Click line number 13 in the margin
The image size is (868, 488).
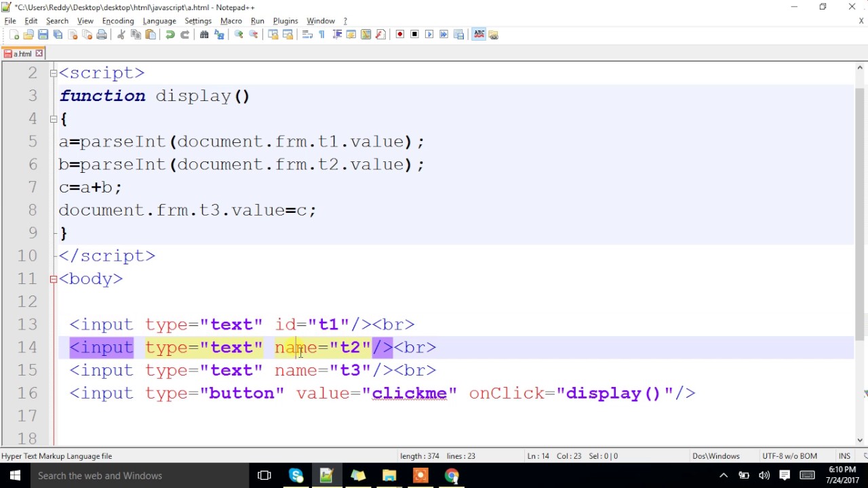27,325
